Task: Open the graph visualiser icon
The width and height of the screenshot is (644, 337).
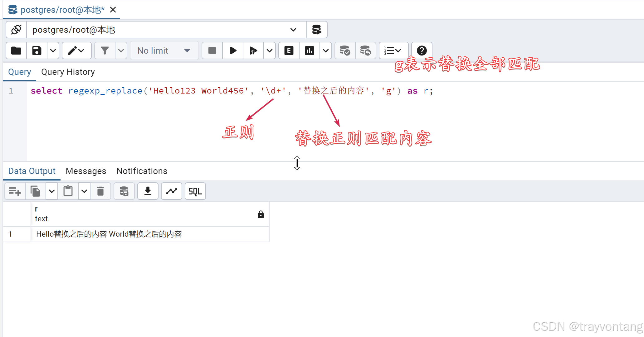Action: click(172, 191)
